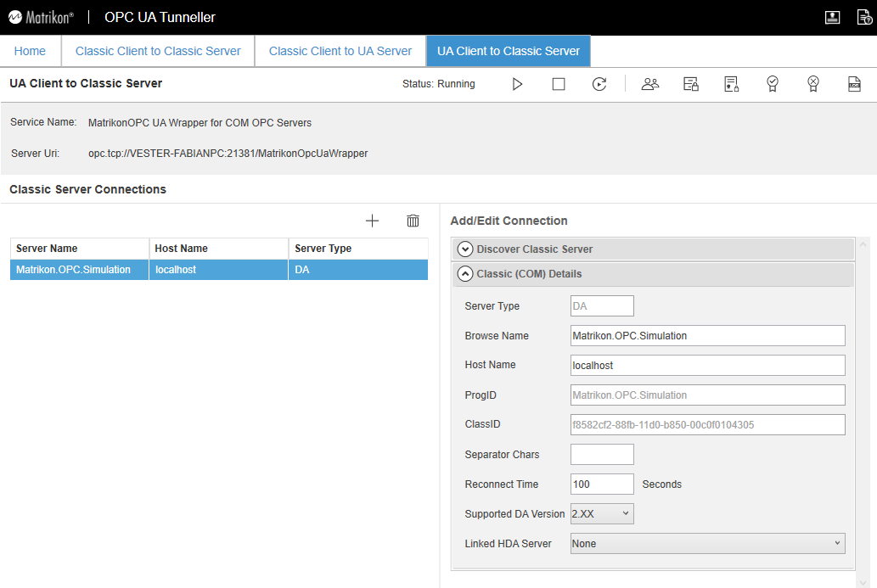Edit the Browse Name field
The height and width of the screenshot is (588, 877).
(x=707, y=335)
